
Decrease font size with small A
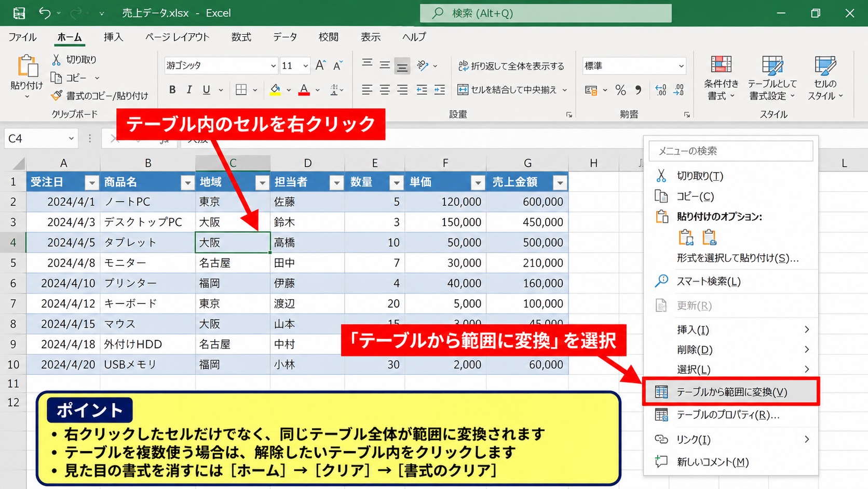coord(338,65)
